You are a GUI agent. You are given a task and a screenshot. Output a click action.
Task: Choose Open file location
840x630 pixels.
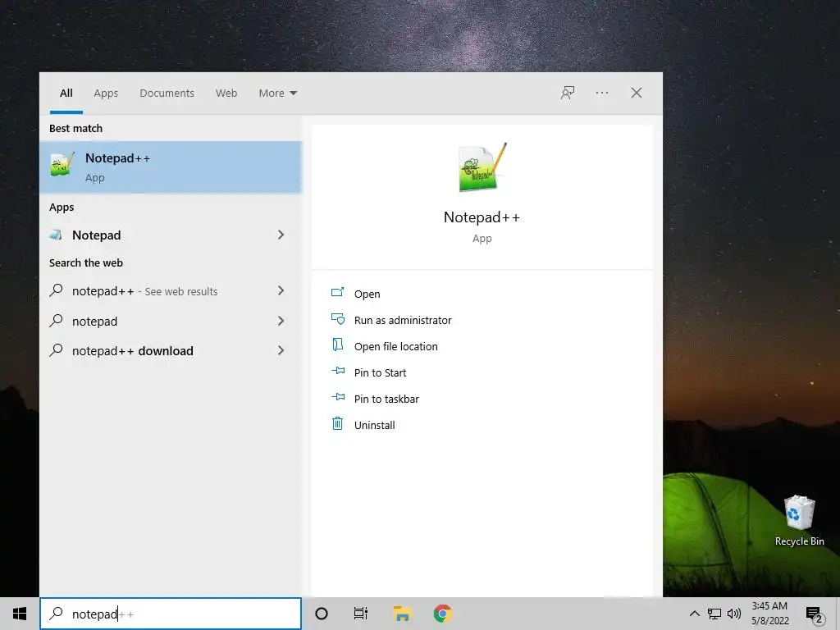pos(384,346)
